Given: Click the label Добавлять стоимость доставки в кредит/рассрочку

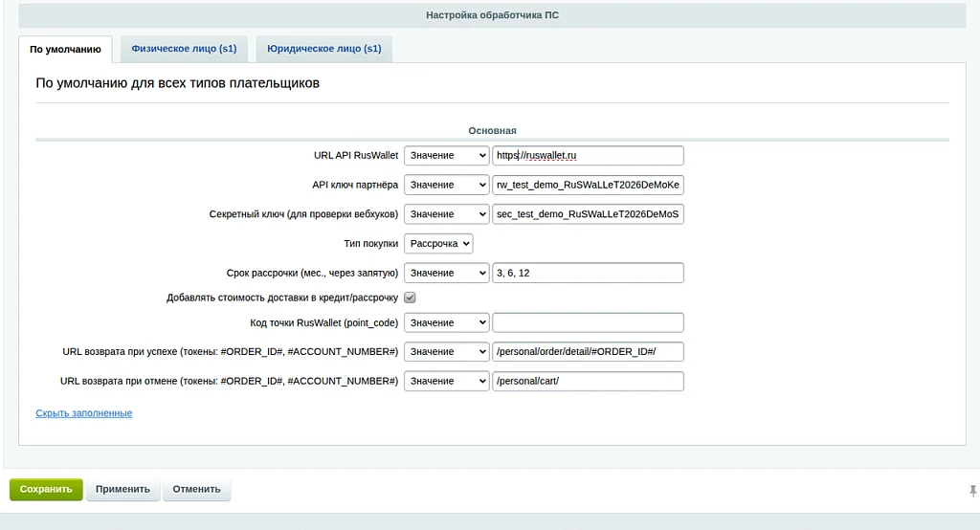Looking at the screenshot, I should coord(282,298).
